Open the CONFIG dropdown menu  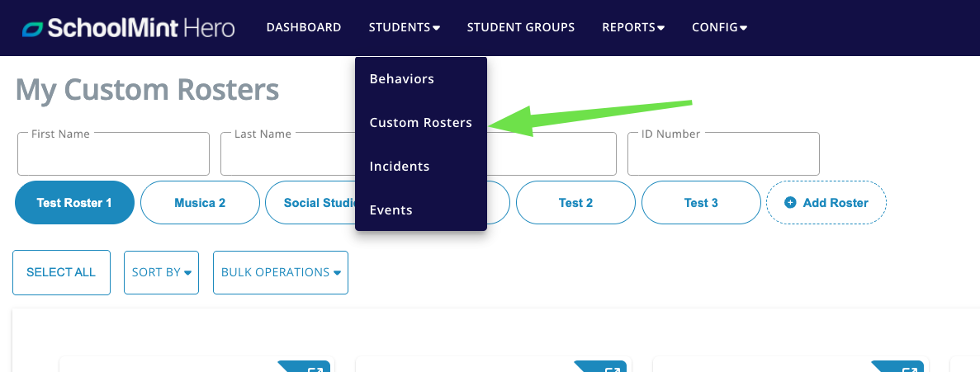click(719, 27)
